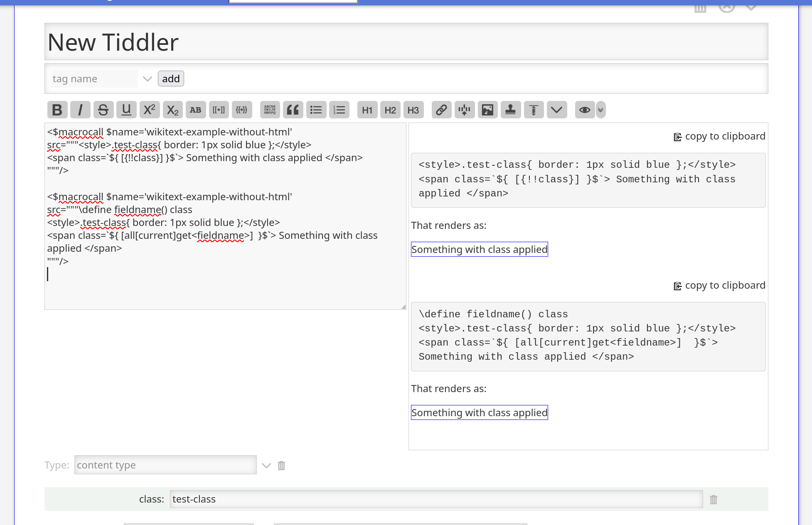This screenshot has height=525, width=812.
Task: Click the add tag button
Action: coord(171,79)
